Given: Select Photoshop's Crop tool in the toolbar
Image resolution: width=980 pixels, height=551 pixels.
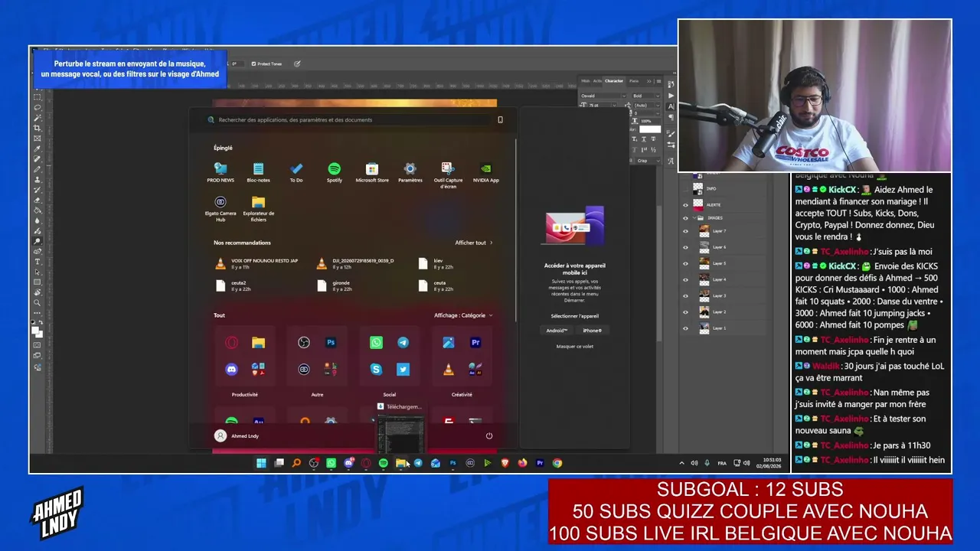Looking at the screenshot, I should (38, 128).
